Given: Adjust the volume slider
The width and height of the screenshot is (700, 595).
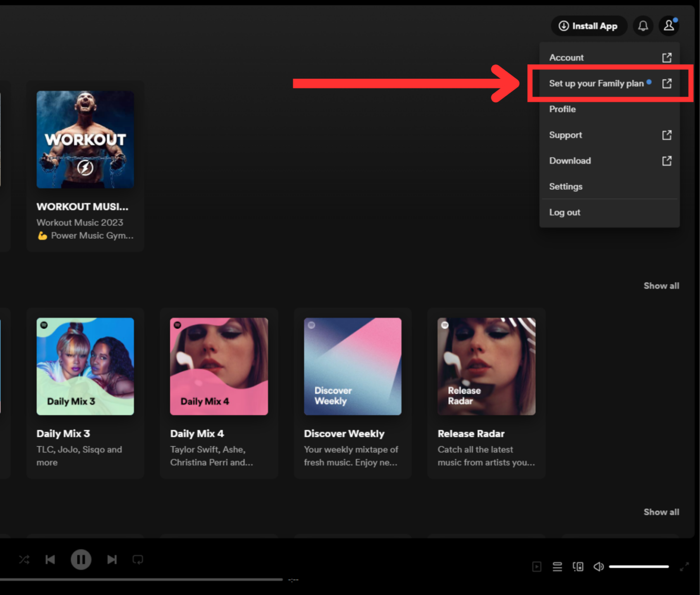Looking at the screenshot, I should tap(638, 566).
